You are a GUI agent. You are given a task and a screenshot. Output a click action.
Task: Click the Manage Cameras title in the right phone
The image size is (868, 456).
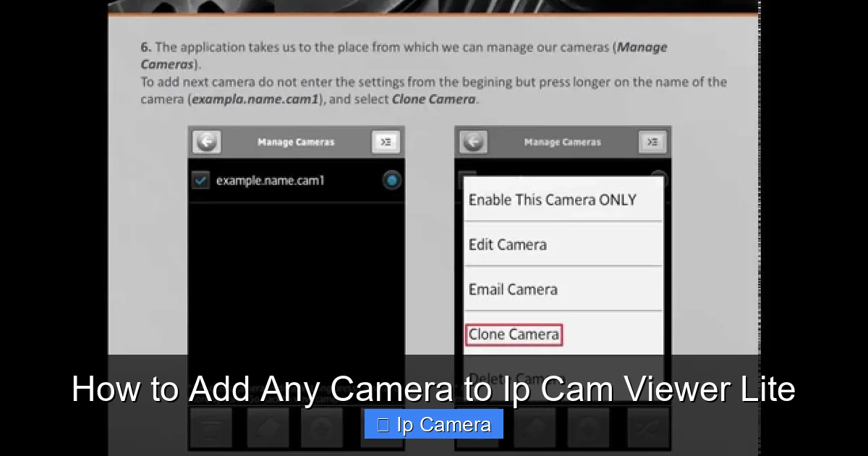(563, 143)
